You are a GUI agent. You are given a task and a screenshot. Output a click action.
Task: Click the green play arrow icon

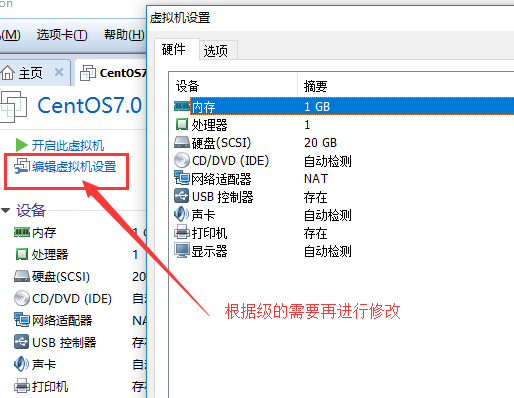click(x=22, y=145)
